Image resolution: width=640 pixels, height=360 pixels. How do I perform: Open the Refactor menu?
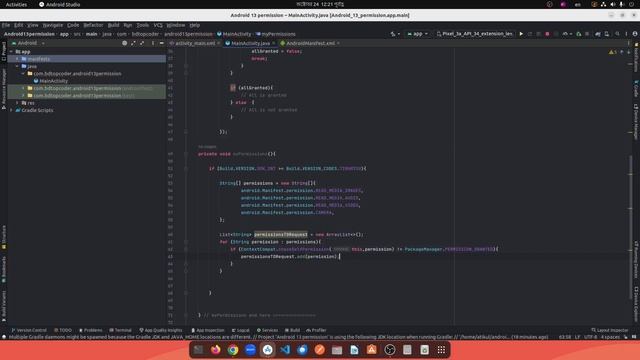coord(93,25)
